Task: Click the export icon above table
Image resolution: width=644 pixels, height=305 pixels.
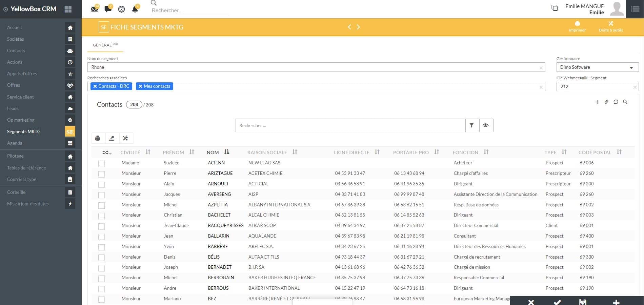Action: [x=112, y=138]
